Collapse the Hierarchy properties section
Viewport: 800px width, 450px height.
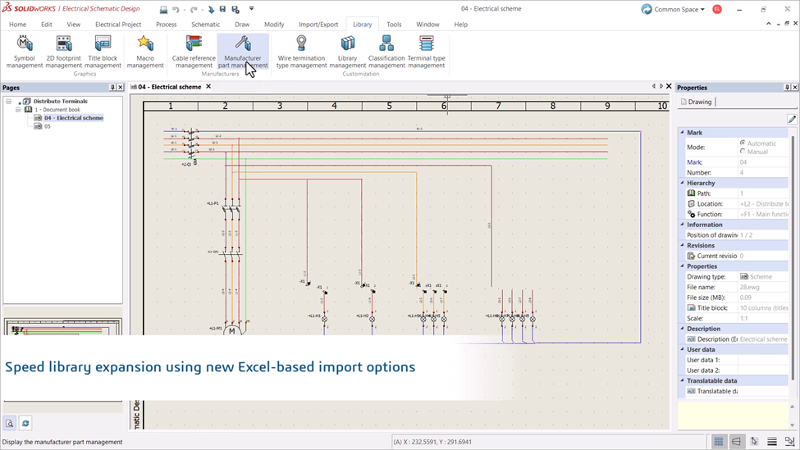(683, 183)
